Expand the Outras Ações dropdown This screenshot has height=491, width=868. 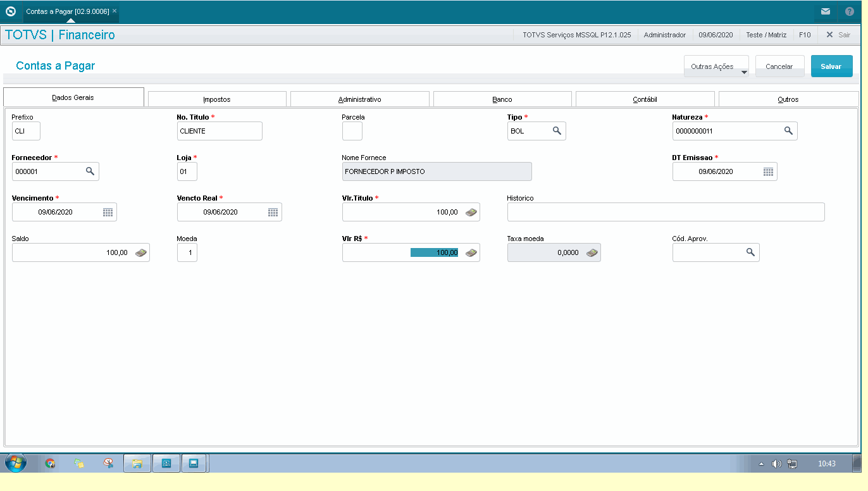pos(716,66)
